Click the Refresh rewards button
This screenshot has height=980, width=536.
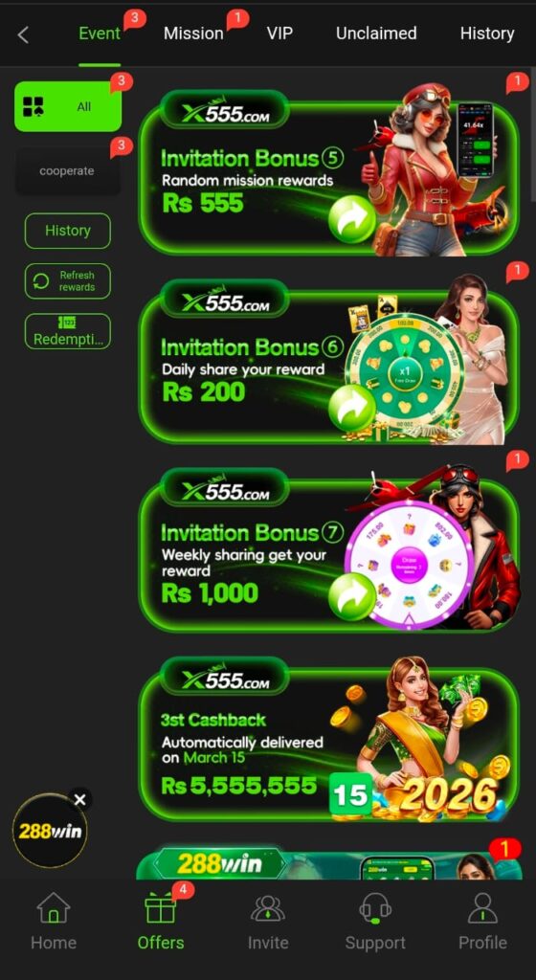coord(67,281)
